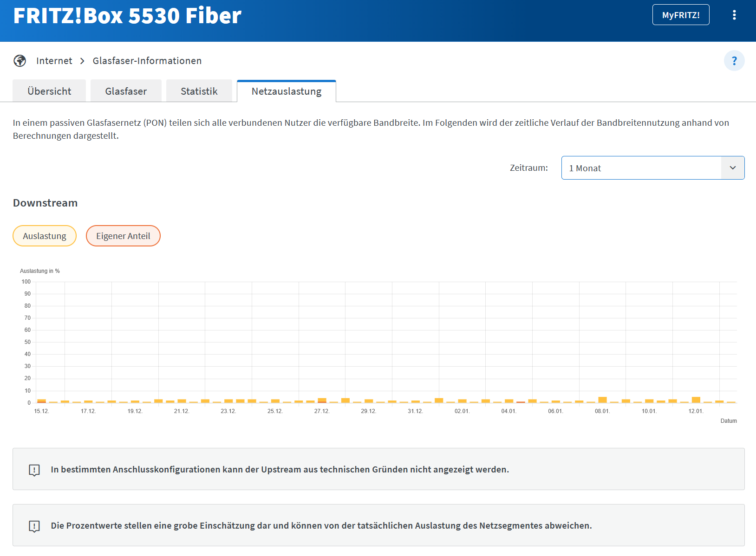This screenshot has width=756, height=556.
Task: Select the 31.12. date label on chart
Action: coord(415,411)
